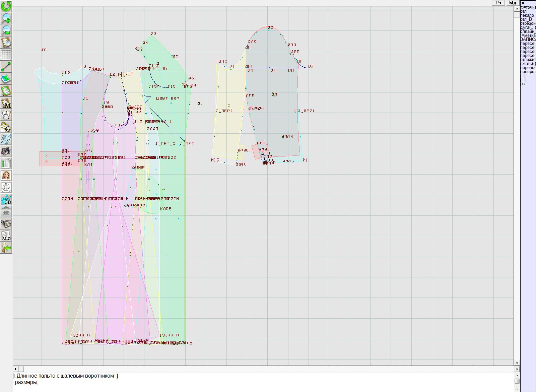Switch to 3D view
Viewport: 536px width, 392px height.
coord(6,200)
